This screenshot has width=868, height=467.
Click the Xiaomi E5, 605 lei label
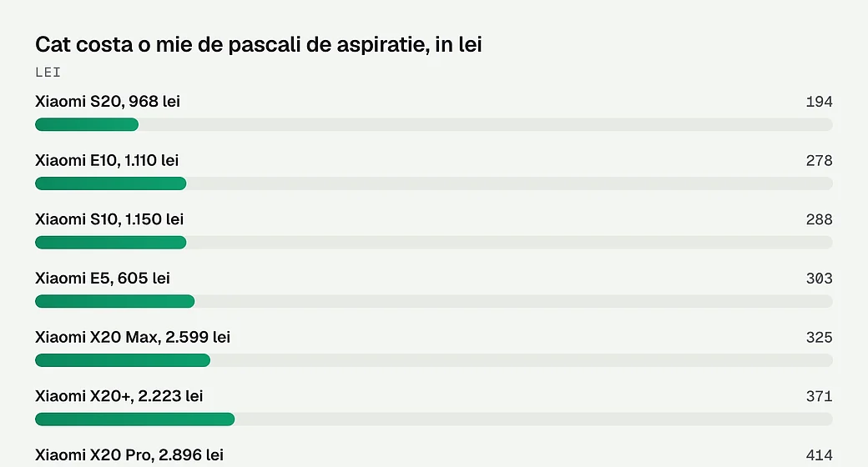[103, 279]
